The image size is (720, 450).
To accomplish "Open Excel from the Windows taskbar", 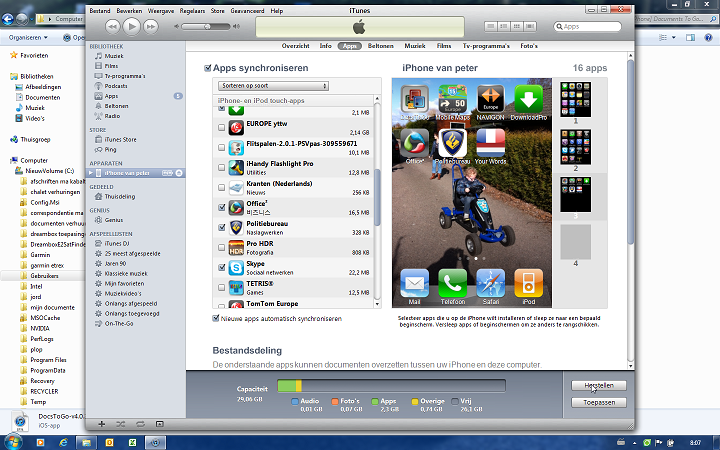I will tap(132, 443).
